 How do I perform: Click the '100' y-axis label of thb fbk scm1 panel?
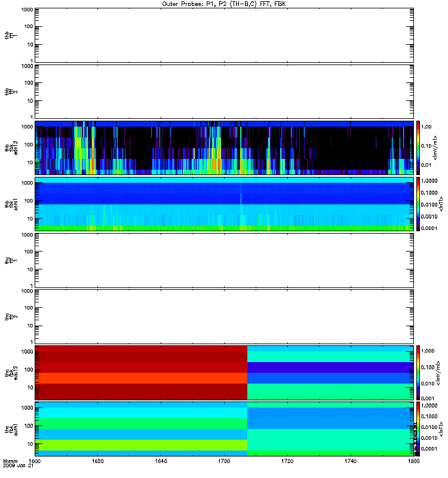pos(29,201)
